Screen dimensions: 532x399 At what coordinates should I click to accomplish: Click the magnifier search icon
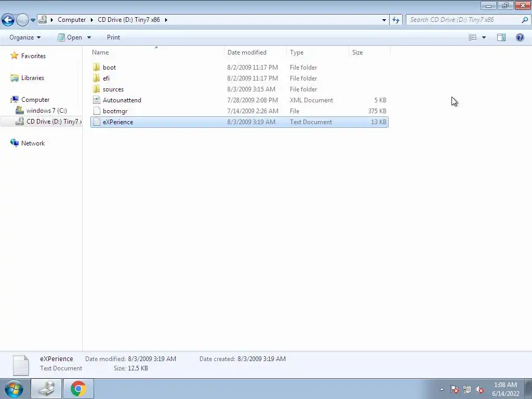point(525,20)
